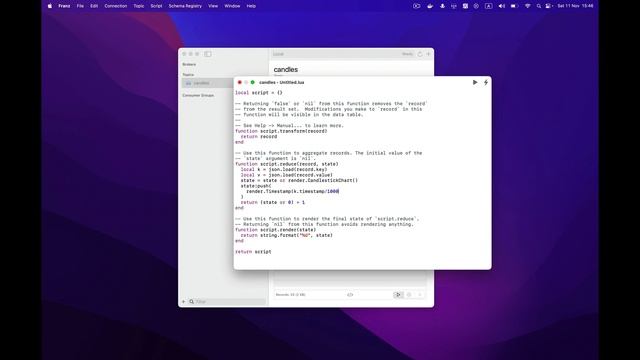Open Spotlight search in the menu bar

click(x=539, y=6)
